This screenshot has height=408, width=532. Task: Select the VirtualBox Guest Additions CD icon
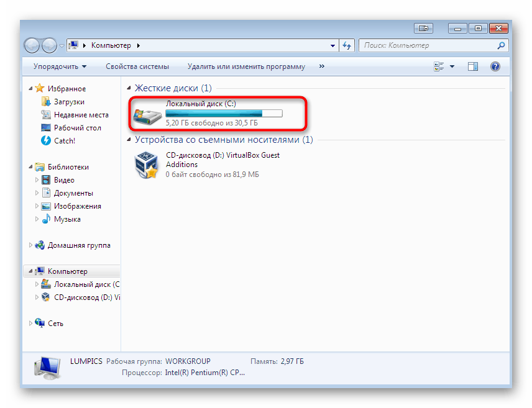click(x=146, y=165)
